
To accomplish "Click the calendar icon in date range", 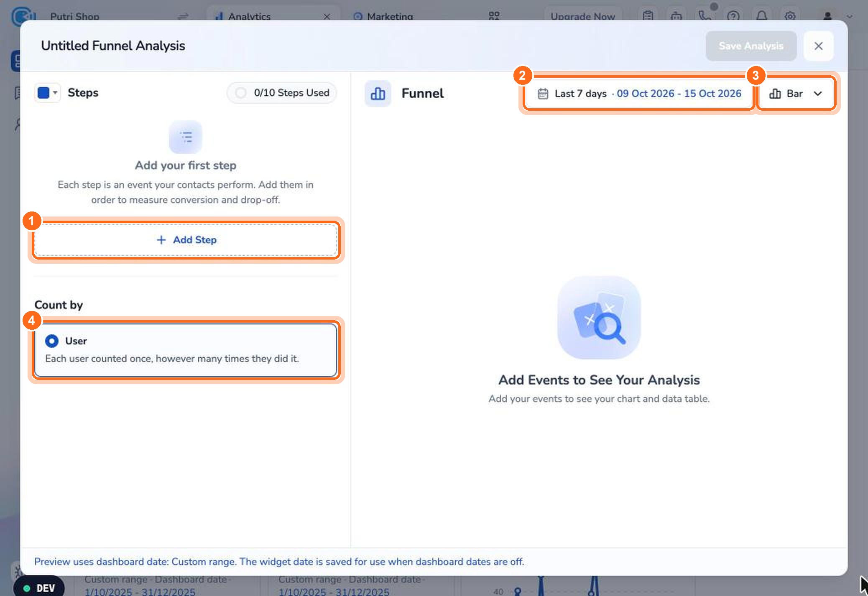I will 543,94.
